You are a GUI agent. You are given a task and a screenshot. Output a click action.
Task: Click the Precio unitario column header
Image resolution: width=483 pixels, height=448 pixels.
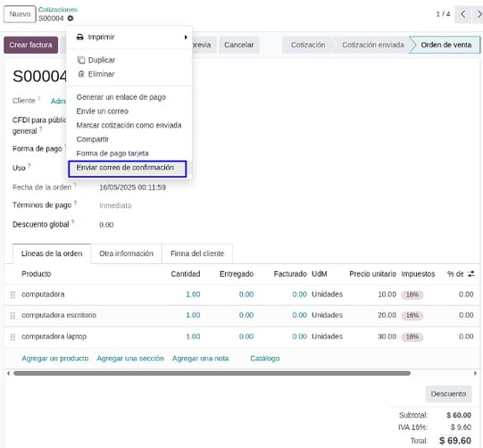[x=372, y=274]
